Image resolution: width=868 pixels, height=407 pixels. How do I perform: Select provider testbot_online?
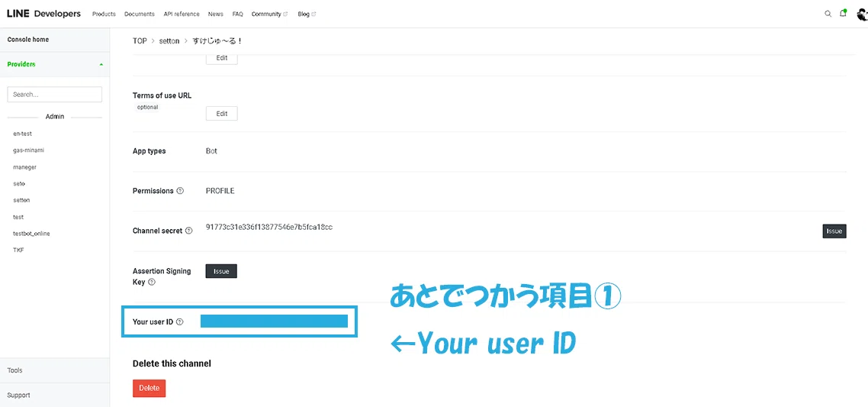click(x=31, y=234)
